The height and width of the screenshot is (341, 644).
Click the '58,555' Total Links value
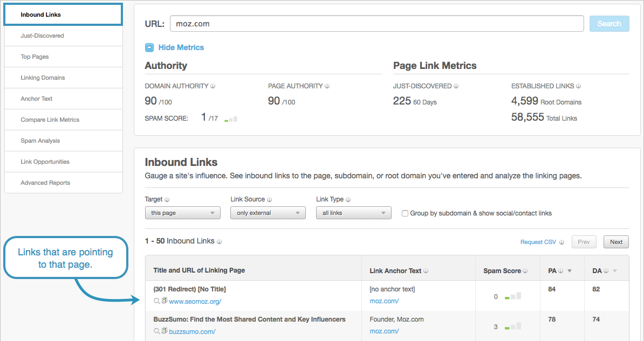tap(527, 117)
